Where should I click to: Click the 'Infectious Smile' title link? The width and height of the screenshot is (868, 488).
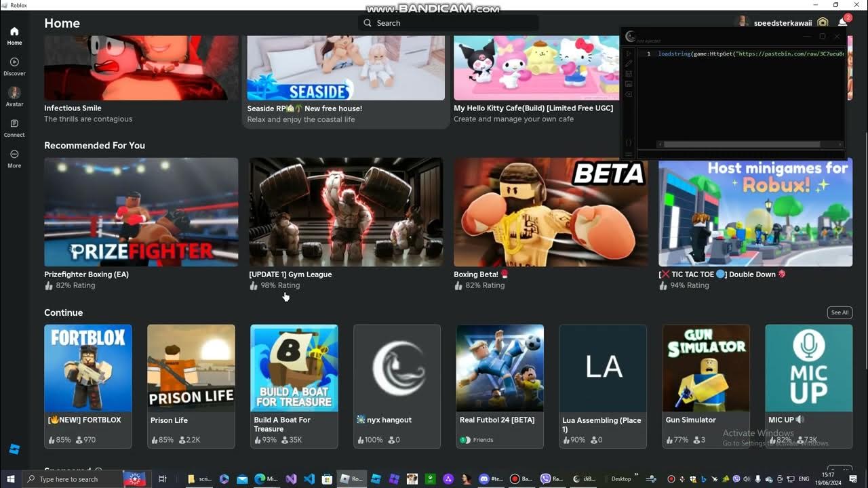[73, 108]
